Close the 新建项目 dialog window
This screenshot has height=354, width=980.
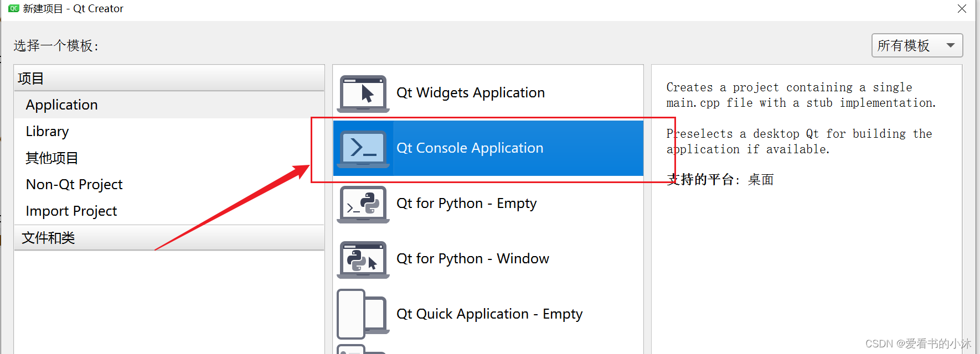pyautogui.click(x=962, y=9)
